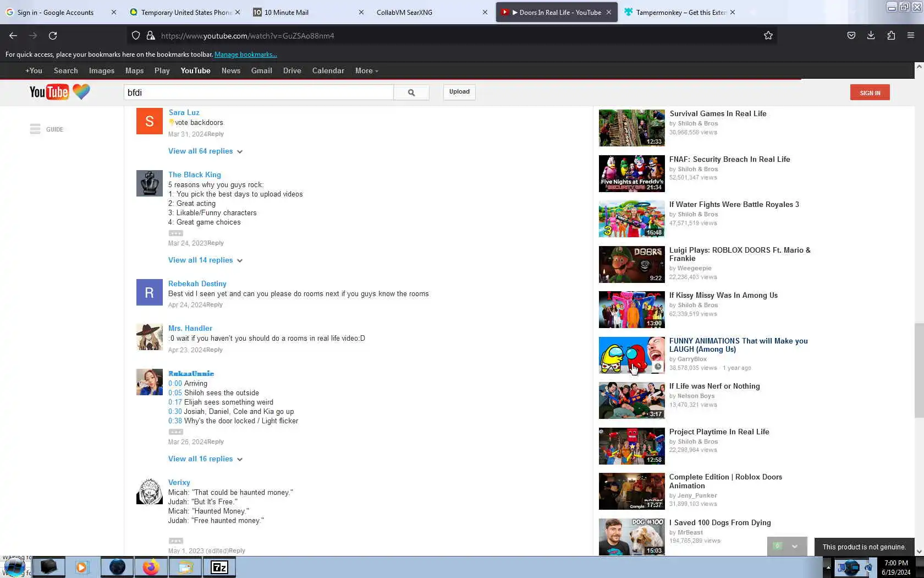Open the Firefox downloads panel

[x=871, y=36]
